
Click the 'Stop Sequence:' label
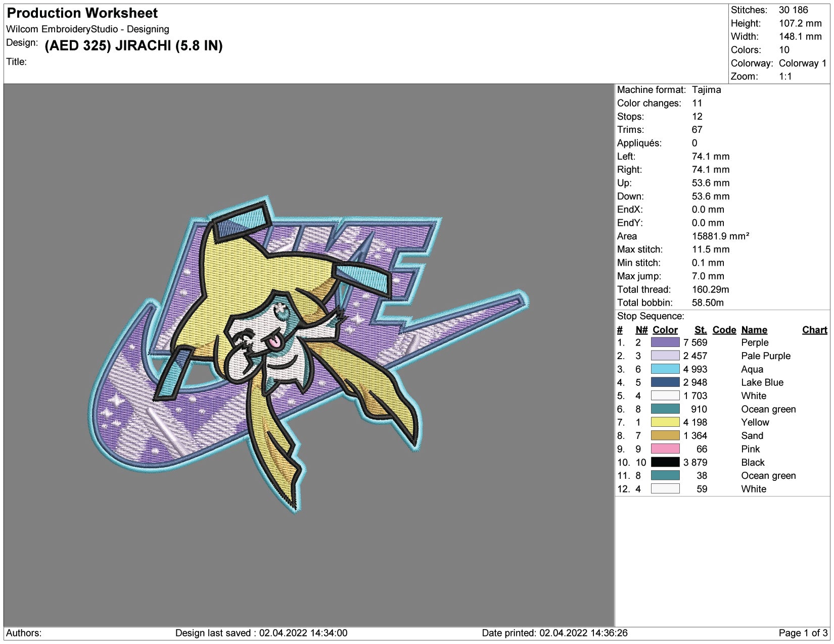651,316
